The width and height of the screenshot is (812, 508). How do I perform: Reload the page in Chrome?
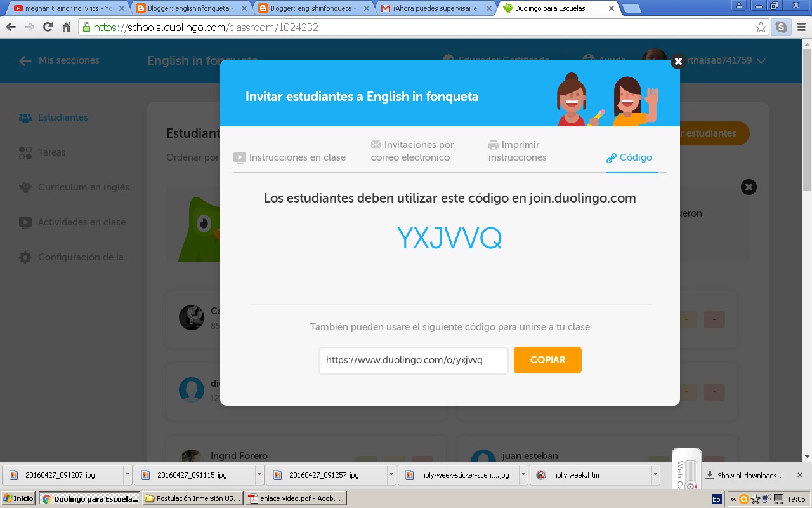[x=48, y=27]
